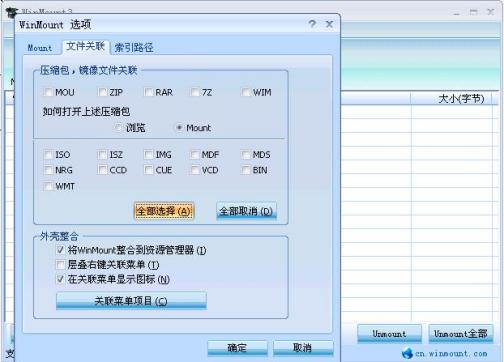This screenshot has height=362, width=504.
Task: Check the MDS checkbox
Action: coord(246,155)
